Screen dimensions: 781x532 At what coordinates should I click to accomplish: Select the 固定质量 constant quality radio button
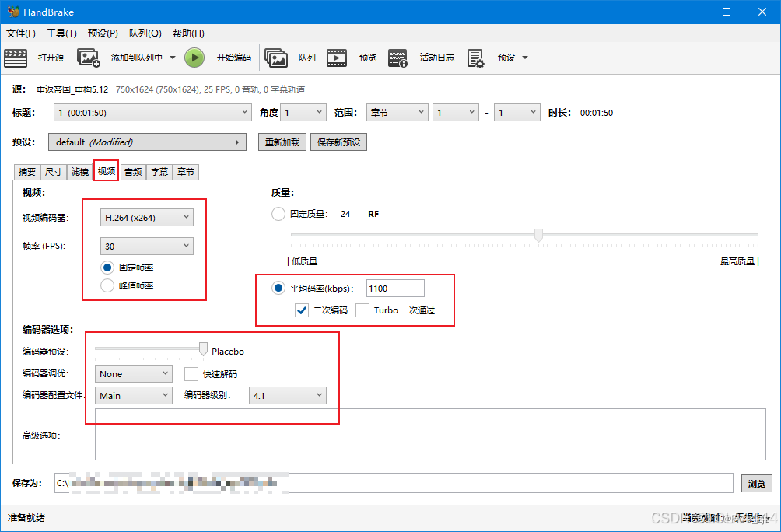click(x=278, y=214)
